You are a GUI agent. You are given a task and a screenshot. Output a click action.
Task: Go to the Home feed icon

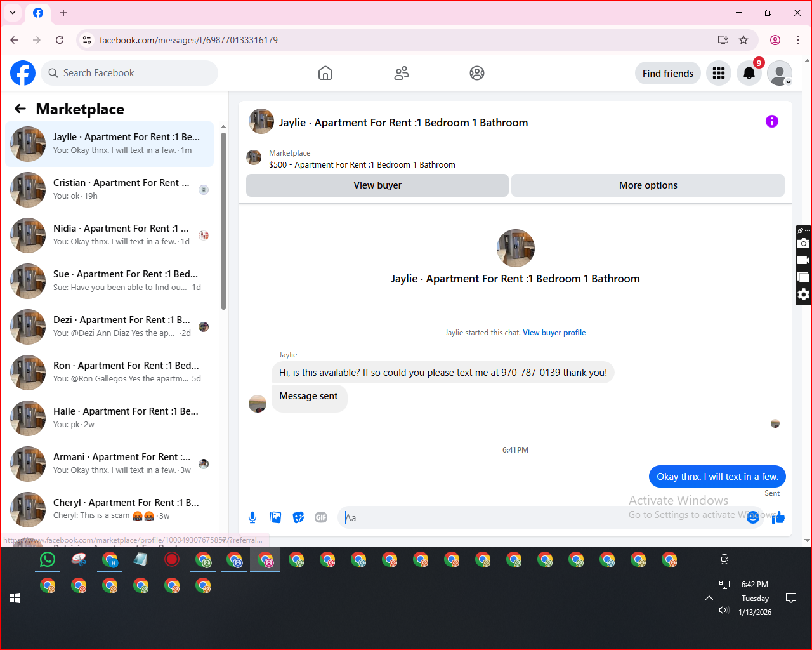click(325, 73)
